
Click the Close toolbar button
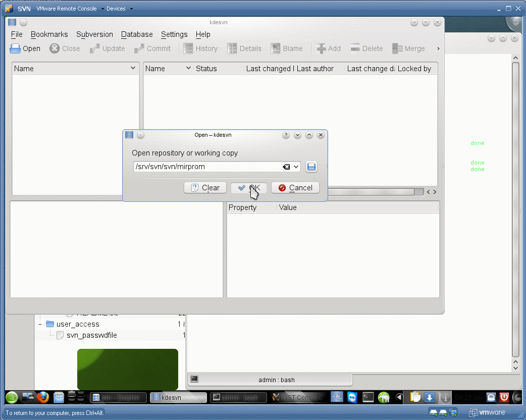[x=65, y=48]
